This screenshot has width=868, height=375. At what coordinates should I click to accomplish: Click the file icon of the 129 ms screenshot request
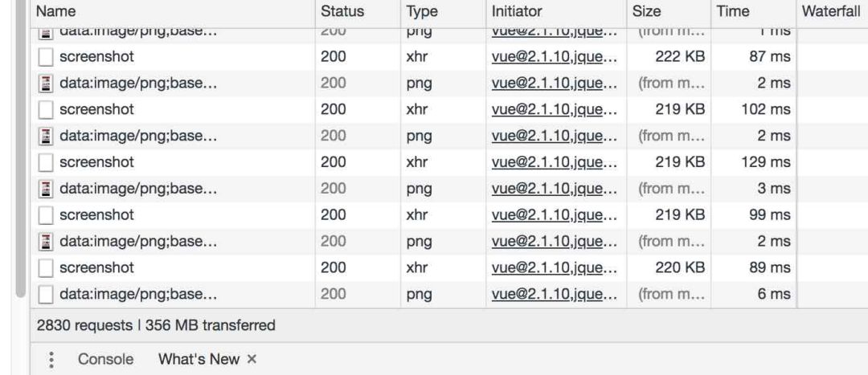pos(47,162)
